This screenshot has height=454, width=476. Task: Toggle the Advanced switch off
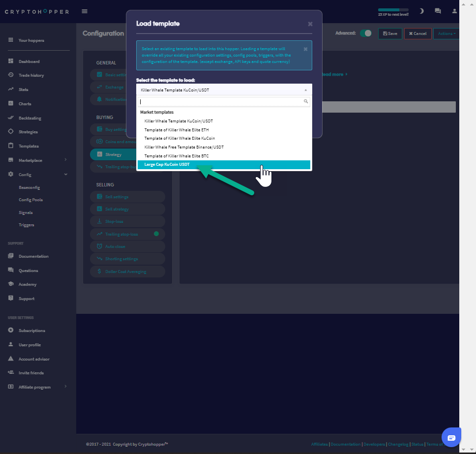click(365, 33)
